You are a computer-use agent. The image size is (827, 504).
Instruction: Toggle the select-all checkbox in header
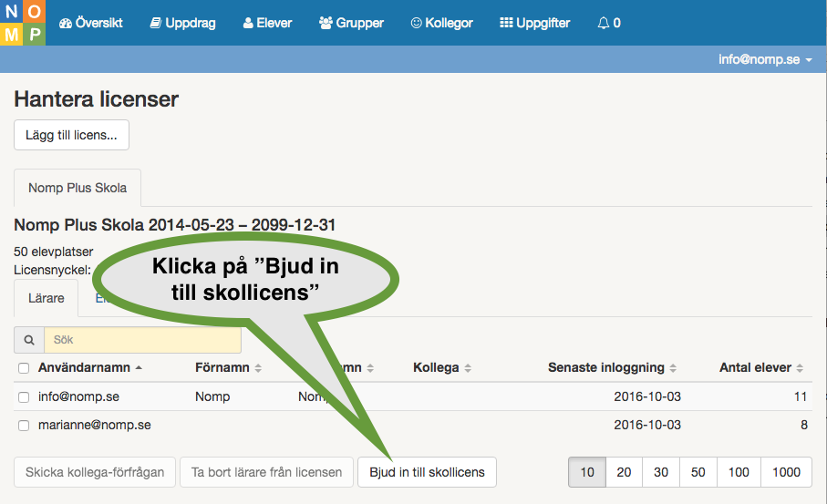point(24,368)
